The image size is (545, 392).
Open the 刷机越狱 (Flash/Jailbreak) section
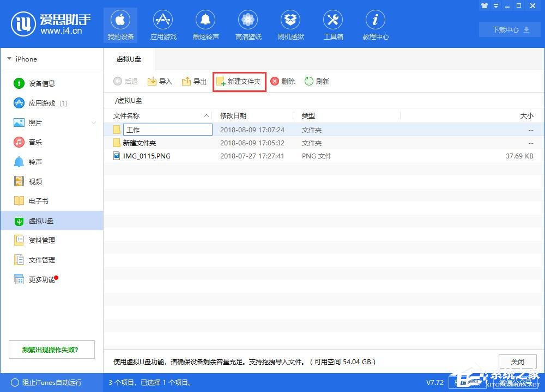tap(290, 24)
